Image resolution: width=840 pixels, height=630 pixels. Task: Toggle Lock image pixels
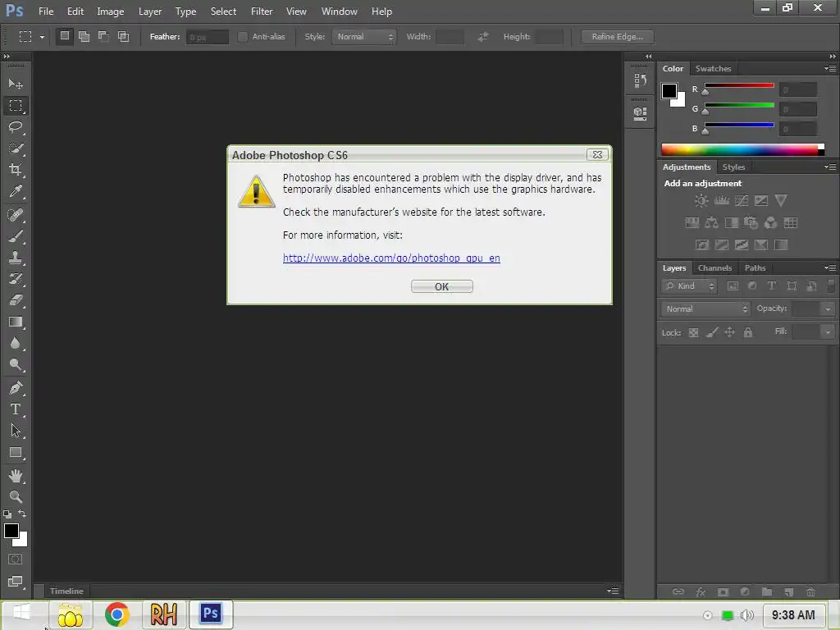[711, 333]
